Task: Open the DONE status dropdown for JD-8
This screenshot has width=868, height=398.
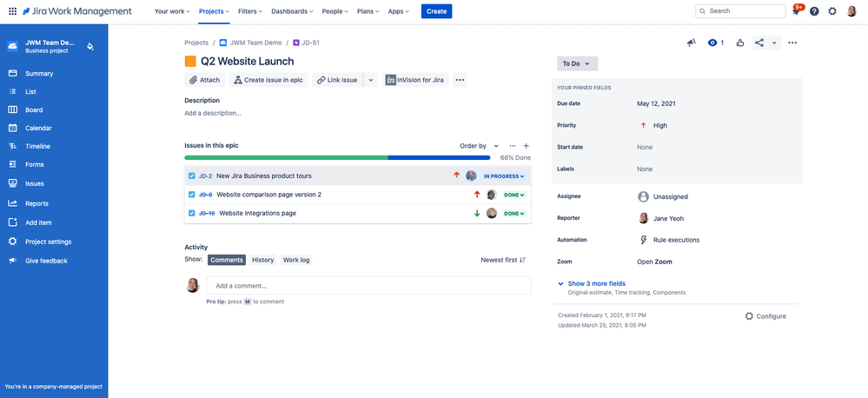Action: [514, 195]
